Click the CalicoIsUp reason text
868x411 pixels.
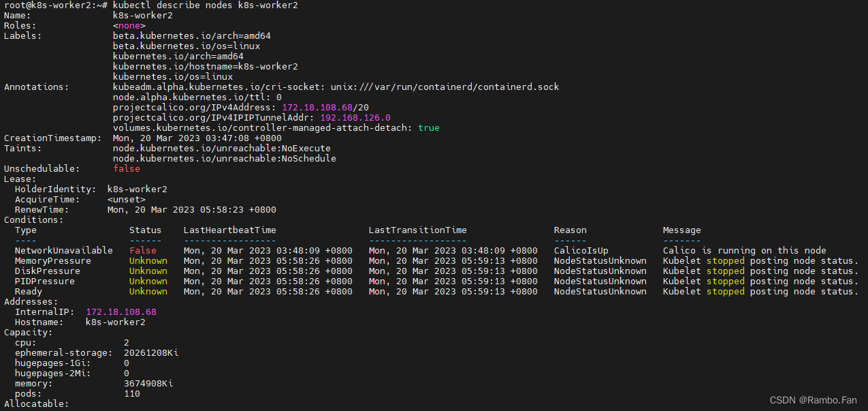pos(581,250)
